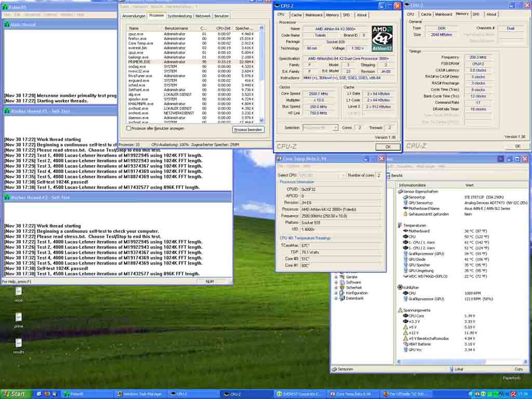
Task: Switch to Anwendungen tab in Task Manager
Action: click(134, 16)
